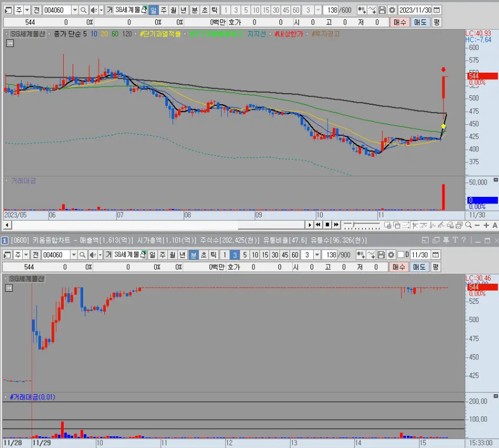The width and height of the screenshot is (499, 448).
Task: Click 매도 sell button in upper chart
Action: 420,22
